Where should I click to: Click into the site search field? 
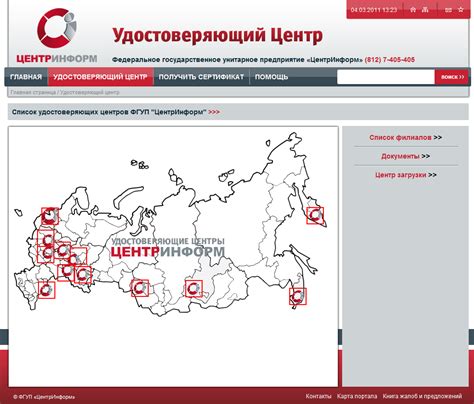[x=386, y=77]
